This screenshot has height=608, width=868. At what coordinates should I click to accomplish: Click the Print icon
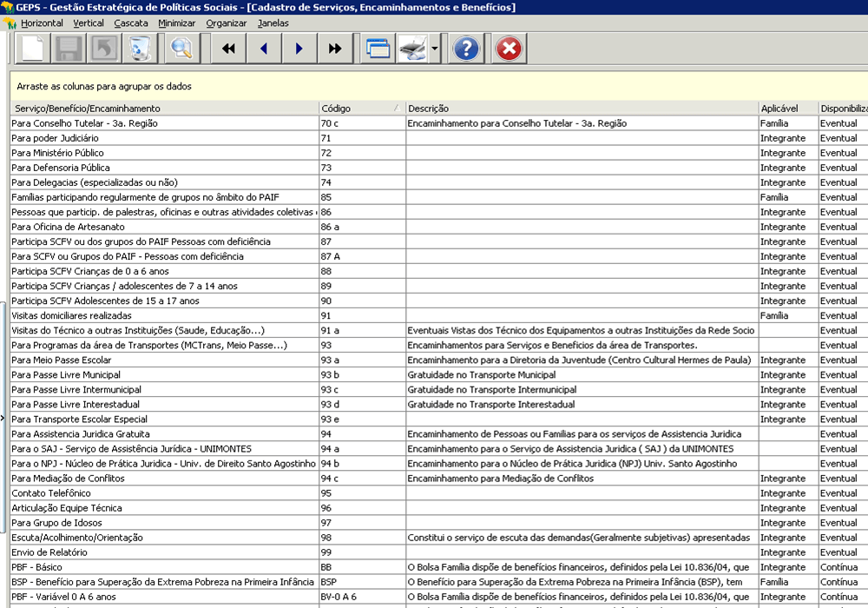(x=413, y=48)
